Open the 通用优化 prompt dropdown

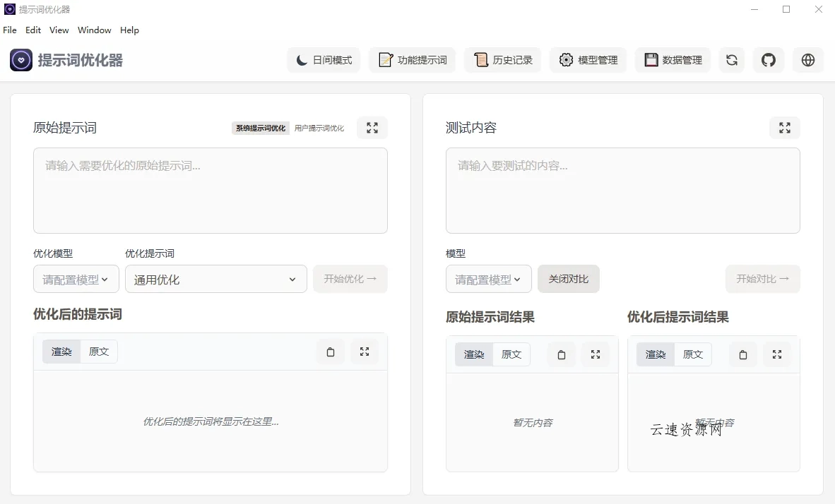click(215, 279)
